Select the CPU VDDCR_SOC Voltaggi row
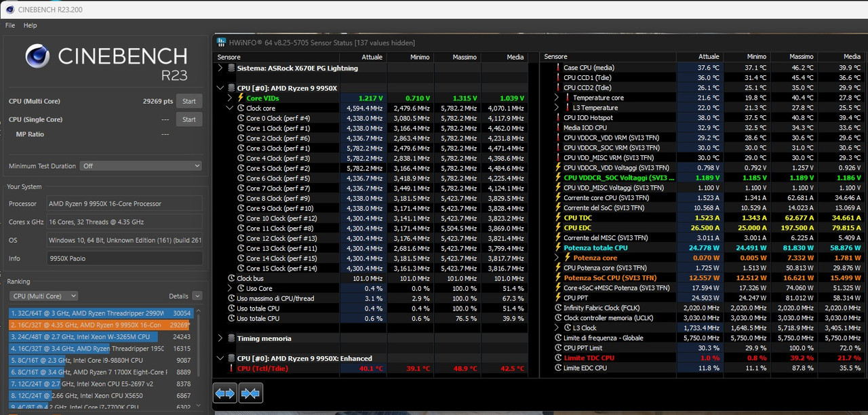Viewport: 868px width, 415px height. click(703, 178)
